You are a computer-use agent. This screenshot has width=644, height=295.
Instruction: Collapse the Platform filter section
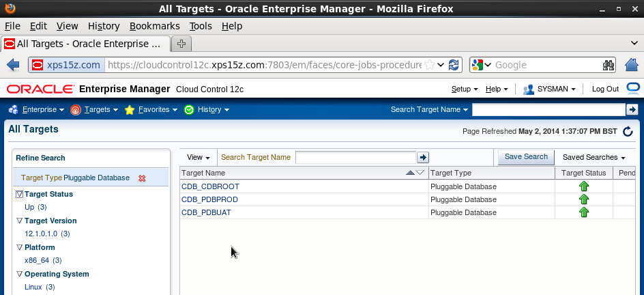(19, 248)
